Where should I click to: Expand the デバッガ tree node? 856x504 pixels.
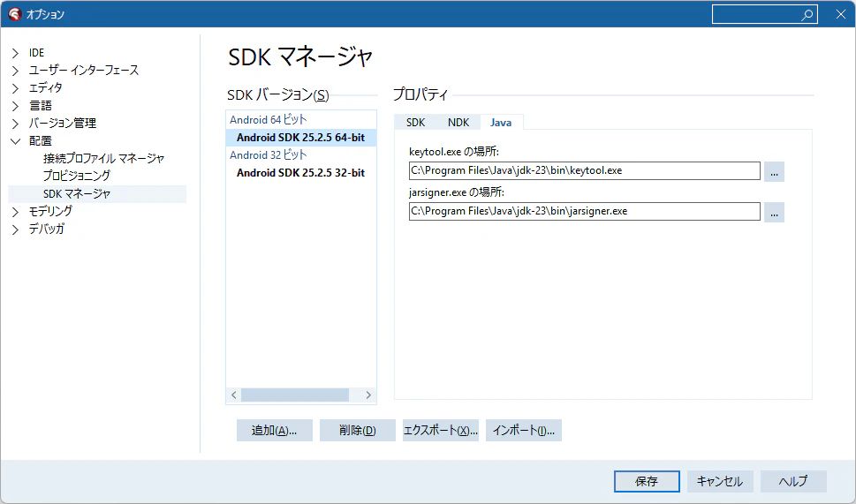16,229
